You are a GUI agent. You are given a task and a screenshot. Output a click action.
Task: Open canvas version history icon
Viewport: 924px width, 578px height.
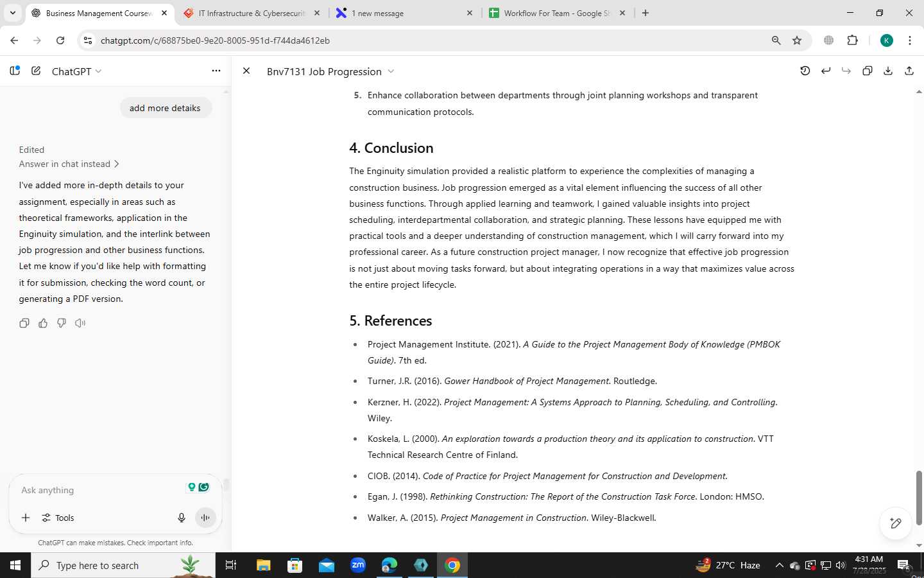805,71
